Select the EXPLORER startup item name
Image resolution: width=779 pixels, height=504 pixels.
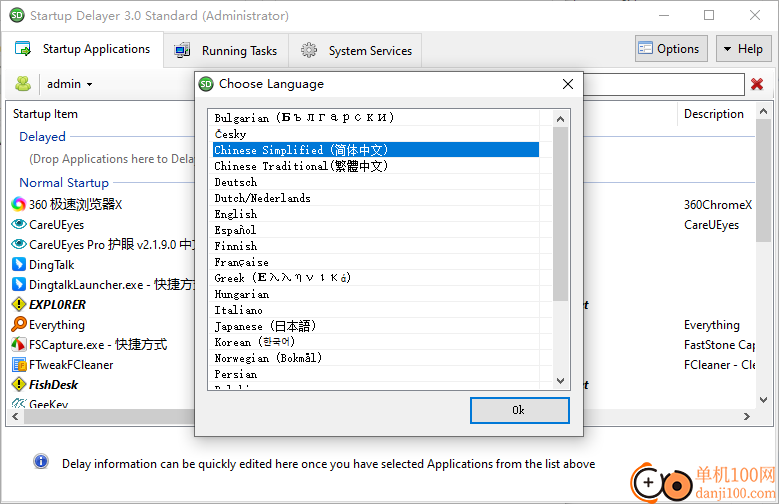pos(57,304)
